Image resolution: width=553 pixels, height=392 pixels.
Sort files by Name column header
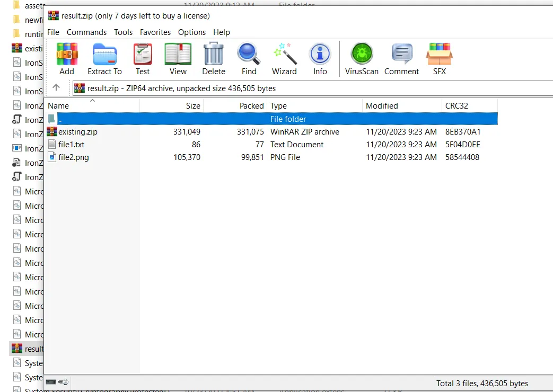(58, 106)
